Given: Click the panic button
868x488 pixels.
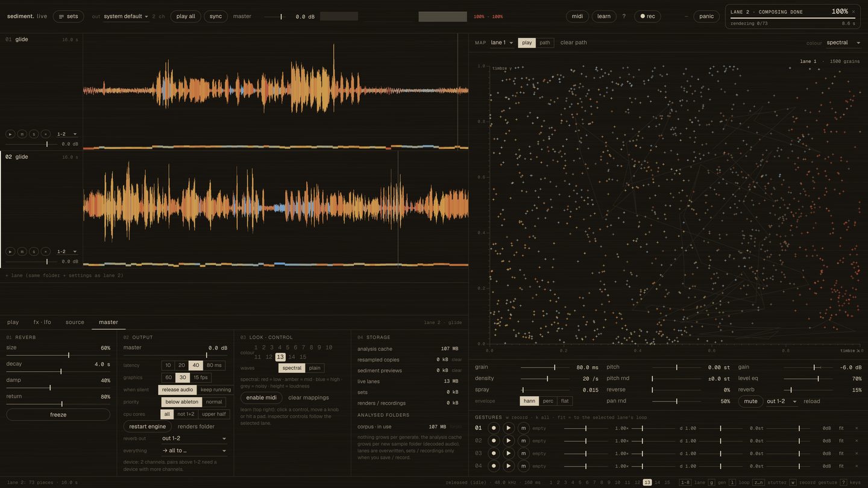Looking at the screenshot, I should point(706,16).
